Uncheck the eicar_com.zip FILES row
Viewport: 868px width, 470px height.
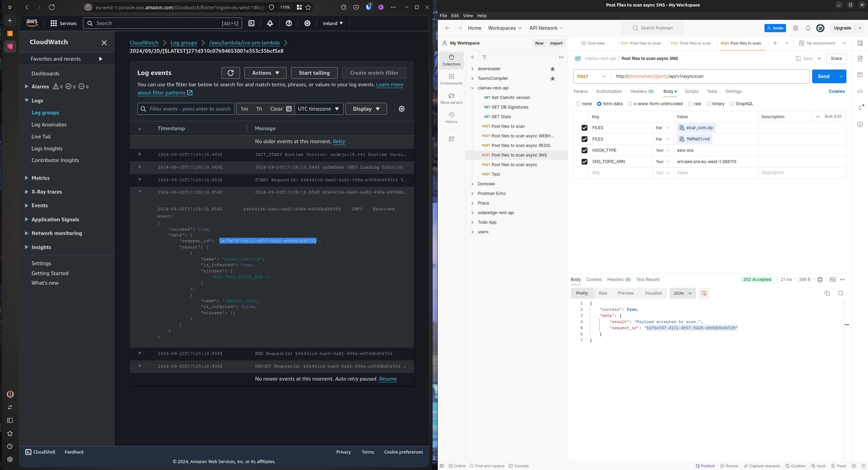pyautogui.click(x=584, y=128)
